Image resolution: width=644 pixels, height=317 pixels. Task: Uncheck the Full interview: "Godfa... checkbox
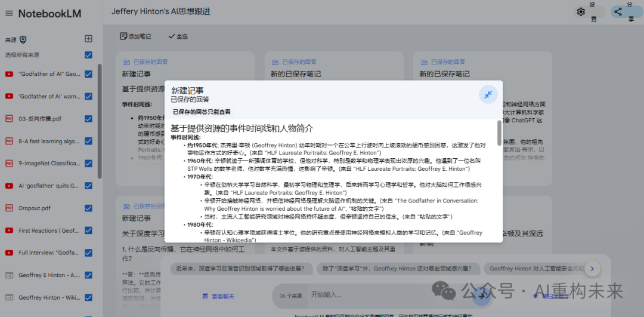88,253
